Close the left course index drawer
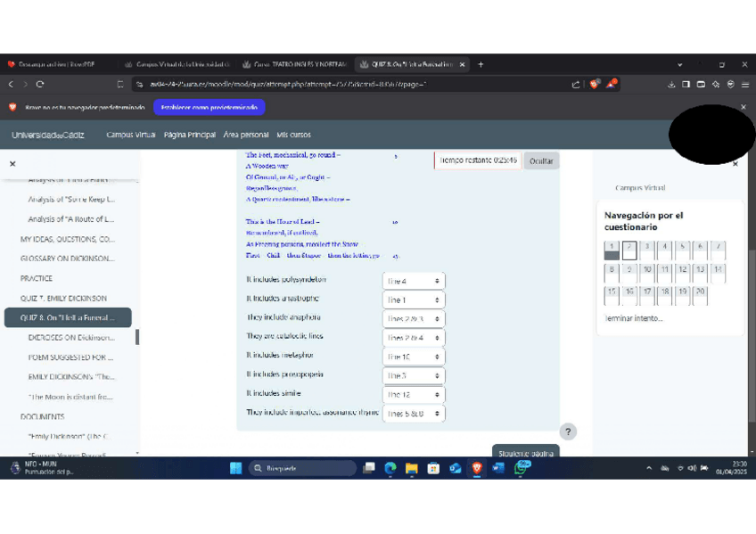Viewport: 756px width, 534px height. point(12,164)
